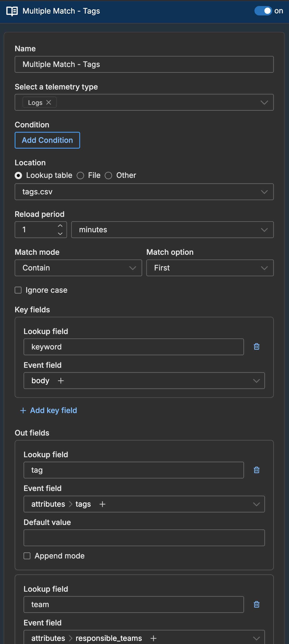Open the minutes unit dropdown
The width and height of the screenshot is (289, 644).
tap(173, 230)
